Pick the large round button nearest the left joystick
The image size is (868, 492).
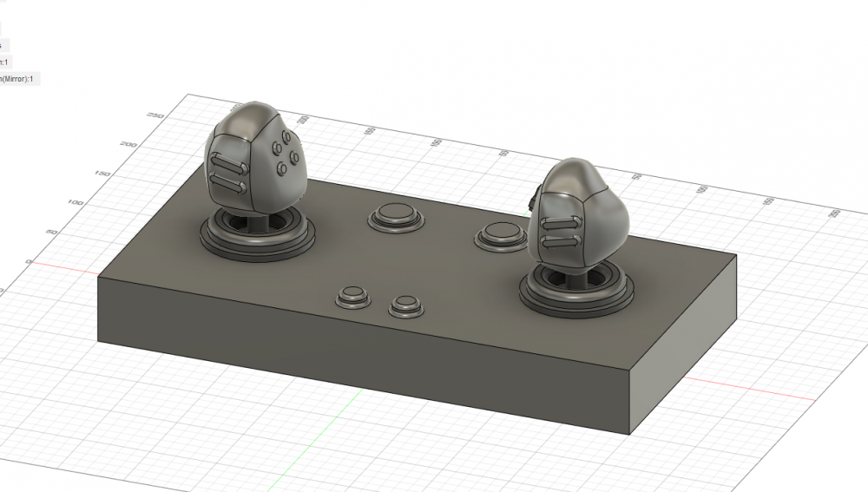pyautogui.click(x=397, y=216)
